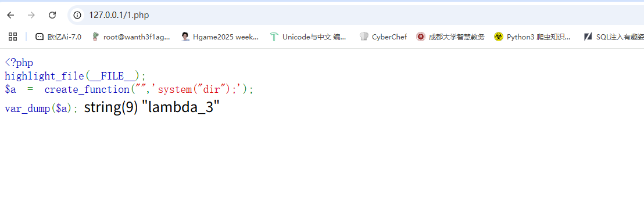The width and height of the screenshot is (644, 224).
Task: Open the Unicode与中文 bookmark
Action: [x=309, y=37]
